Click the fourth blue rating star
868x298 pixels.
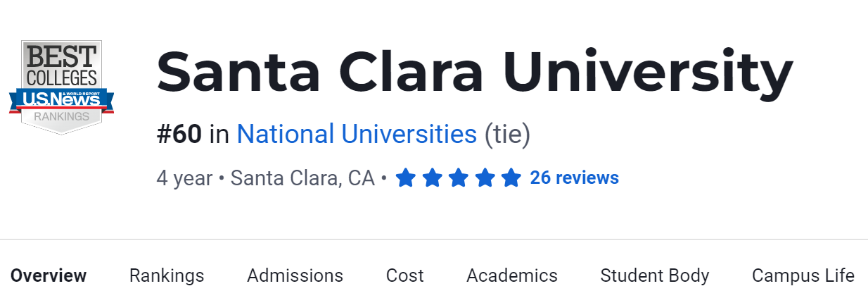pos(485,178)
